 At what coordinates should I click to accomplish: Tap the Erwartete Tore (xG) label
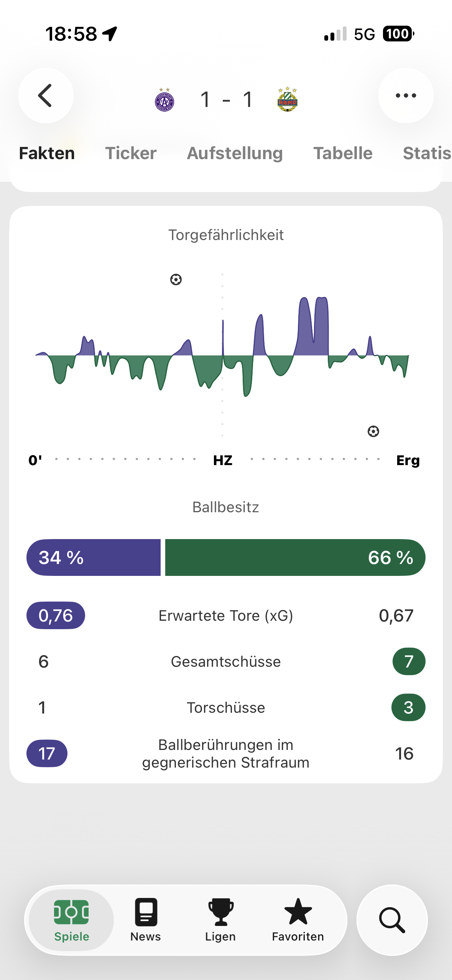click(226, 616)
